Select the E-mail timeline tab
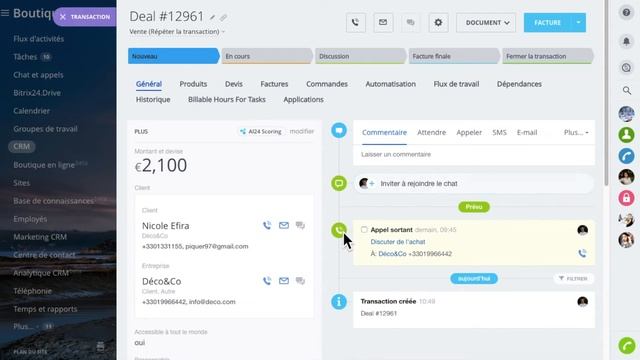The width and height of the screenshot is (640, 360). [x=527, y=133]
